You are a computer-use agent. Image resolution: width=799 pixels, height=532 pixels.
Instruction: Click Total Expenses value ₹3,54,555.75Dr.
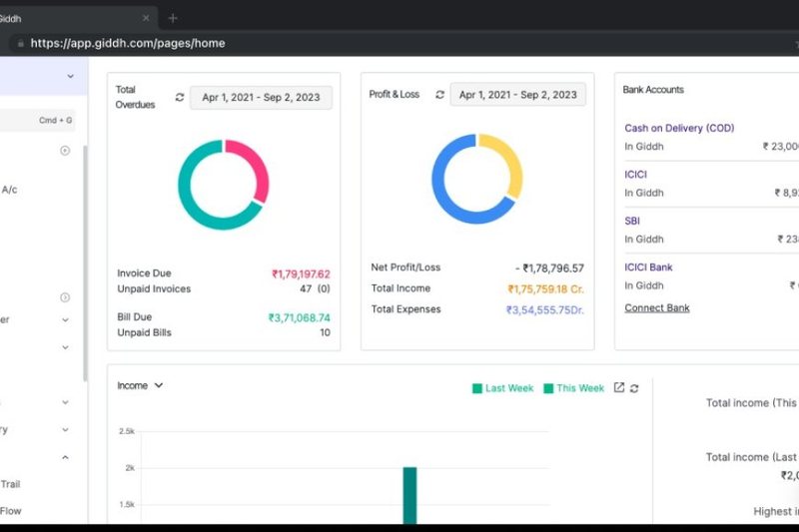point(545,310)
